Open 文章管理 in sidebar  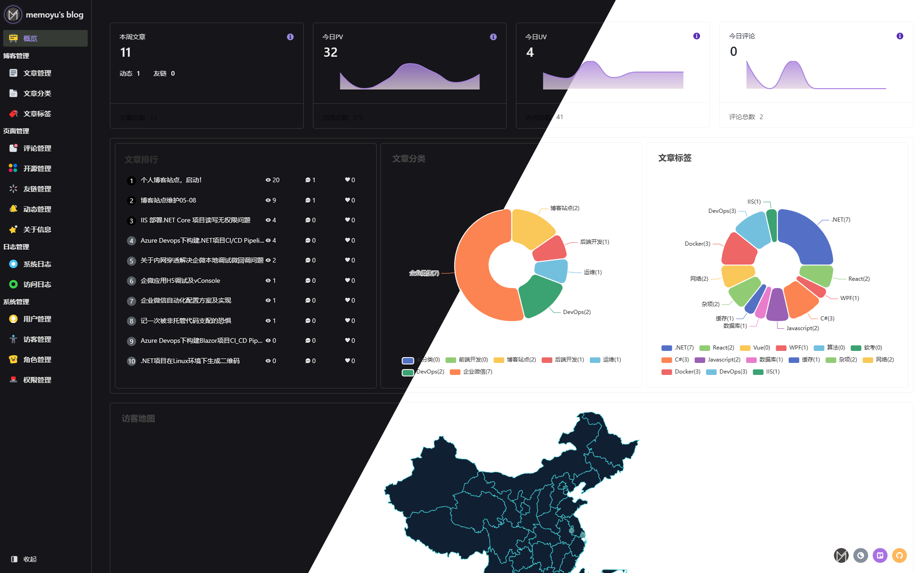[x=37, y=73]
